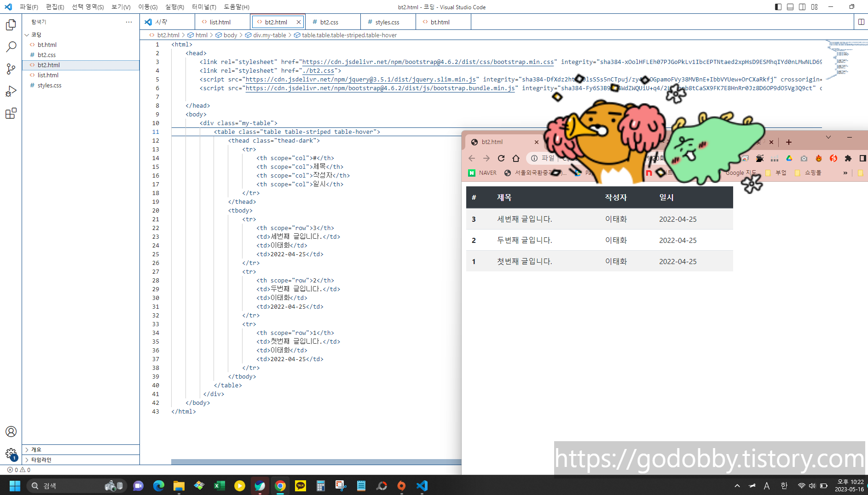Open the 파일(F) menu
The width and height of the screenshot is (868, 495).
[x=29, y=7]
